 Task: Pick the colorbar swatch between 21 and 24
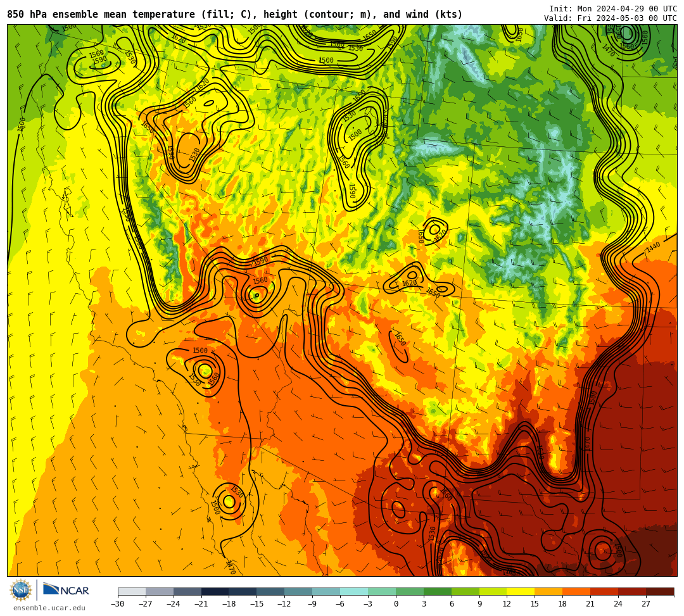point(604,591)
